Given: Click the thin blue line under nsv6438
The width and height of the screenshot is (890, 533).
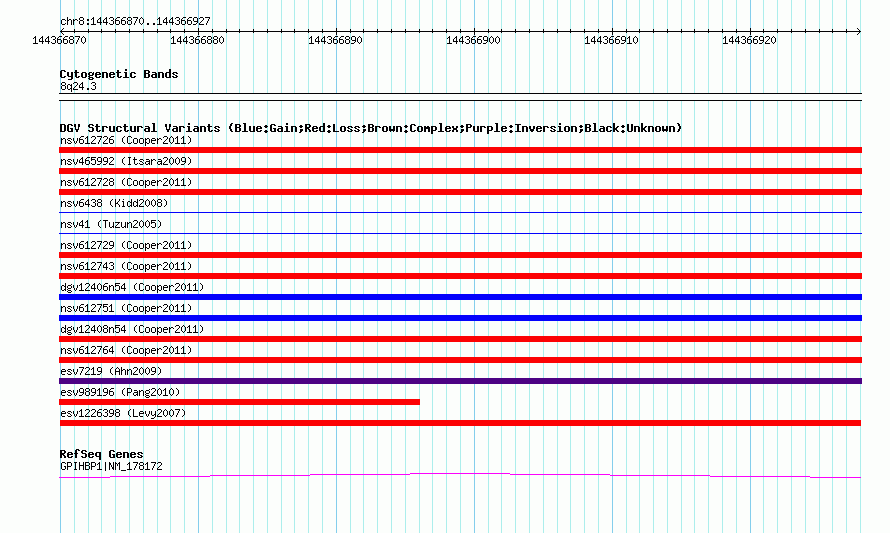Looking at the screenshot, I should click(460, 212).
